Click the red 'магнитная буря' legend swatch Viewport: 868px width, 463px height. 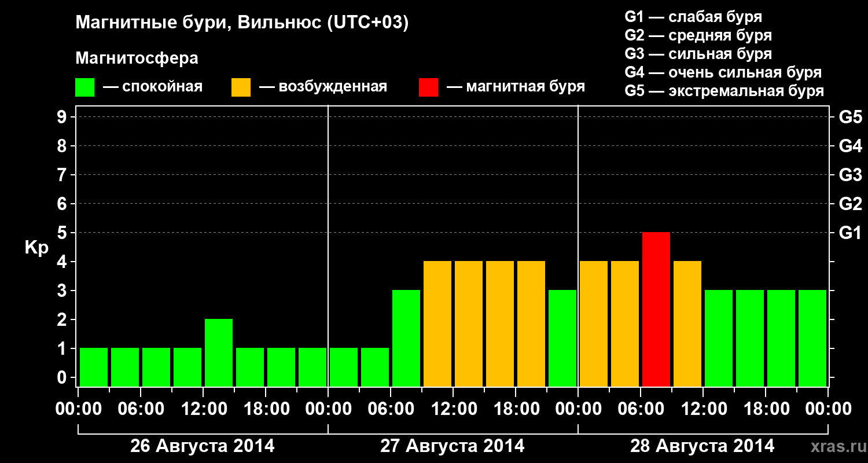[428, 87]
